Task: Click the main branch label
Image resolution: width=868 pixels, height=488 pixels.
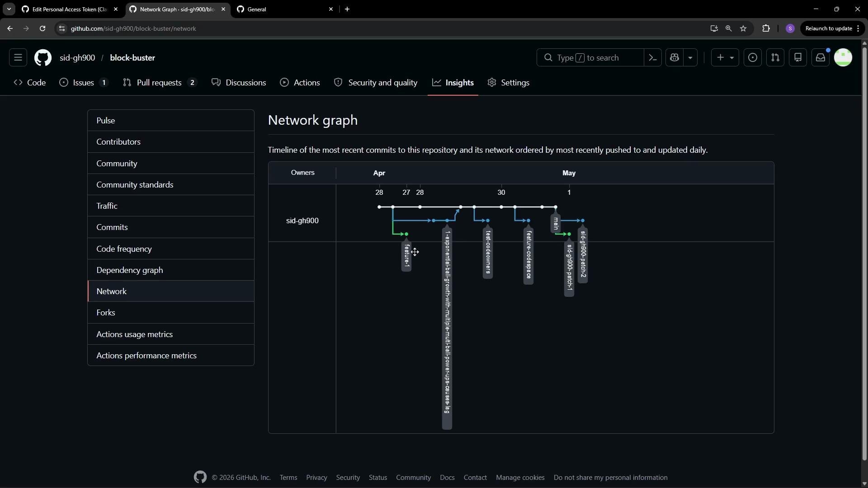Action: [556, 223]
